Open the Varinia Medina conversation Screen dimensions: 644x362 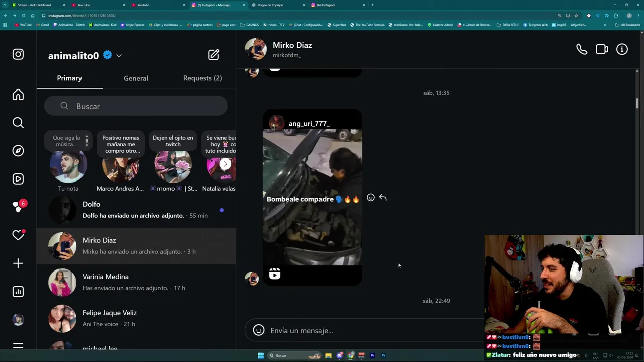[136, 283]
